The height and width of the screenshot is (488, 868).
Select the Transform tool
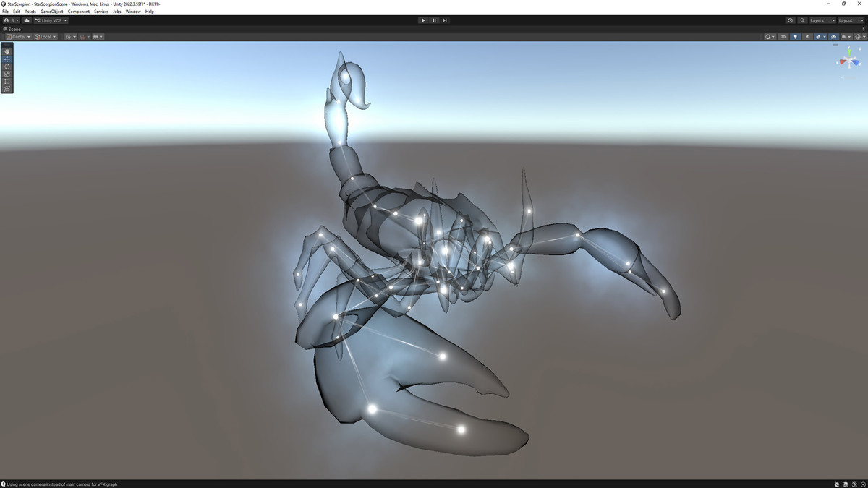pos(7,88)
